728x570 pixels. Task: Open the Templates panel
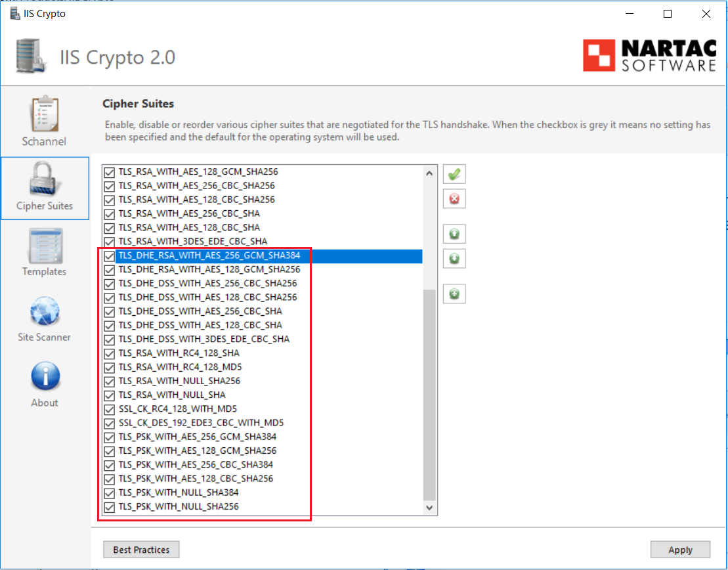point(44,253)
